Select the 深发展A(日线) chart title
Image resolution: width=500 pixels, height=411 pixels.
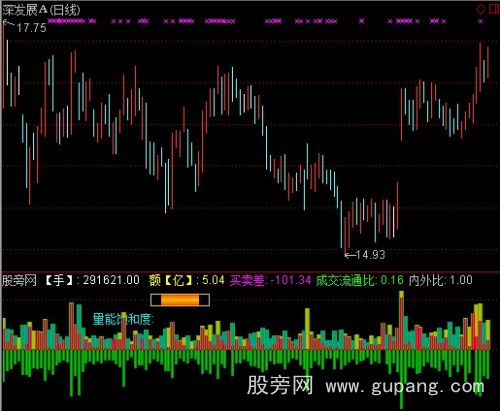tap(41, 10)
